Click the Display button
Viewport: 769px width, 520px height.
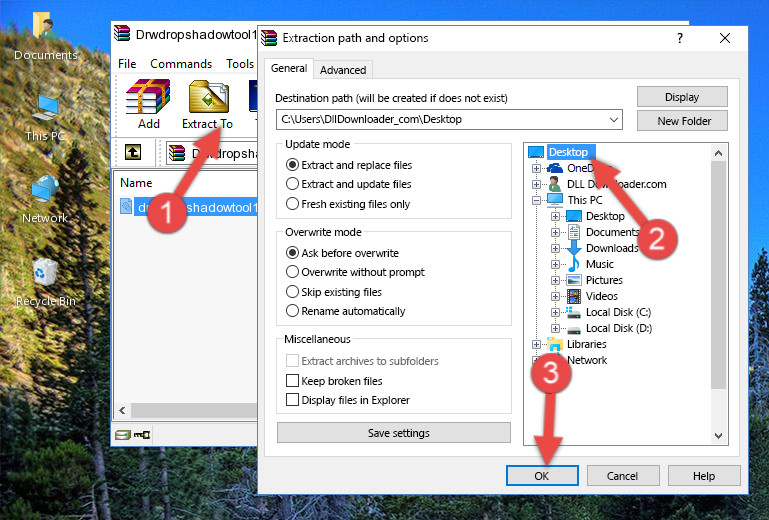(682, 97)
